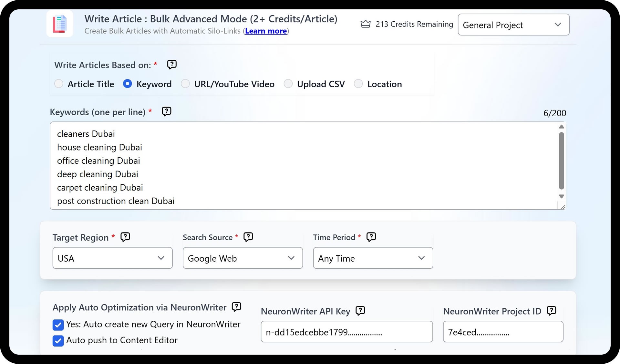
Task: Click the NeuronWriter API Key field
Action: coord(346,332)
